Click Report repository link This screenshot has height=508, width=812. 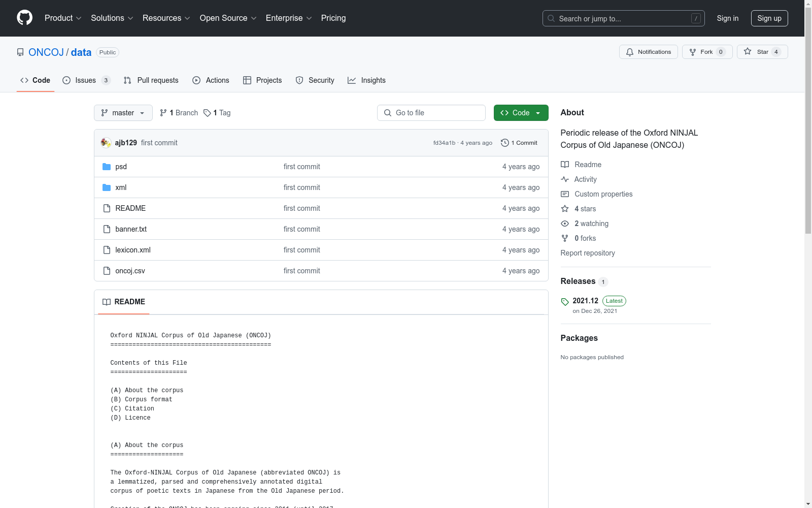point(588,253)
